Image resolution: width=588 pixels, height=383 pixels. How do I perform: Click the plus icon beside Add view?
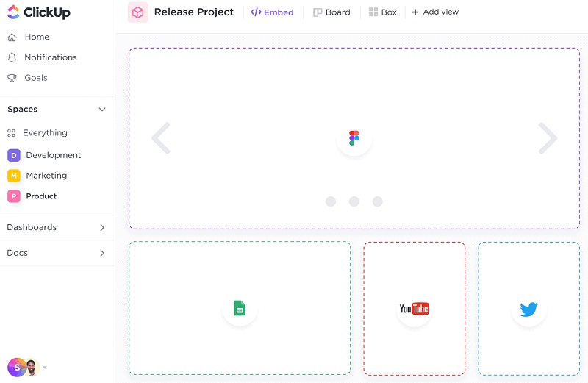pyautogui.click(x=415, y=12)
